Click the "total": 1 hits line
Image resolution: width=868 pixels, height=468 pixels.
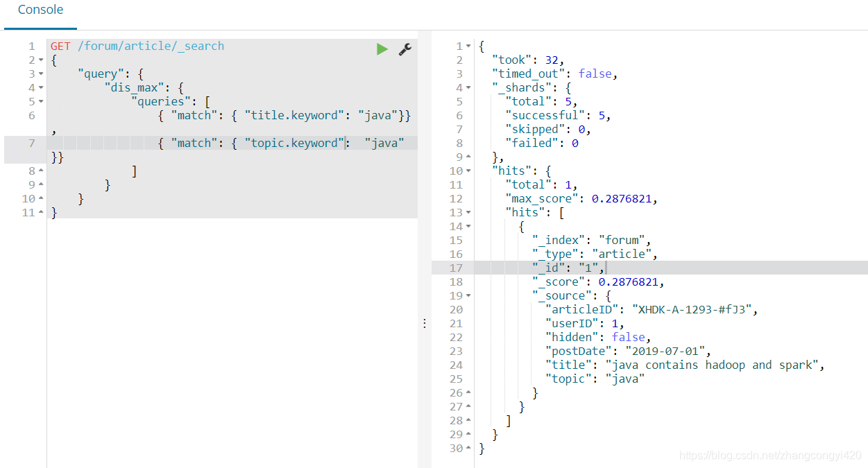pos(541,184)
